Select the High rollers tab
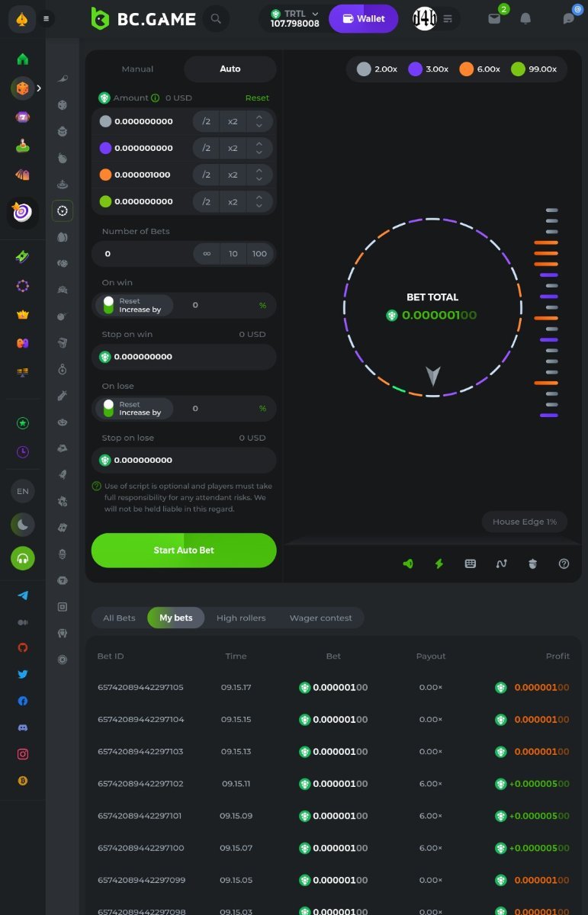 coord(241,618)
